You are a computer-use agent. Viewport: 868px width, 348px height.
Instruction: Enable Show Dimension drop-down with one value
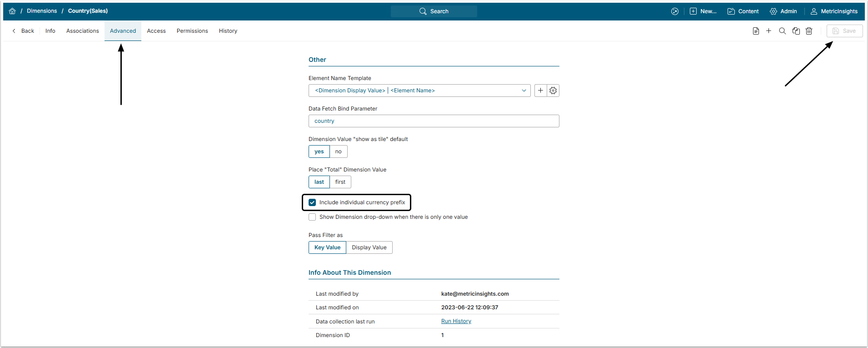click(x=312, y=217)
